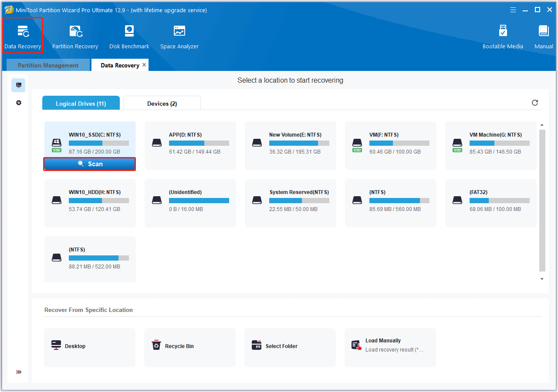Close the Data Recovery tab

[x=144, y=65]
